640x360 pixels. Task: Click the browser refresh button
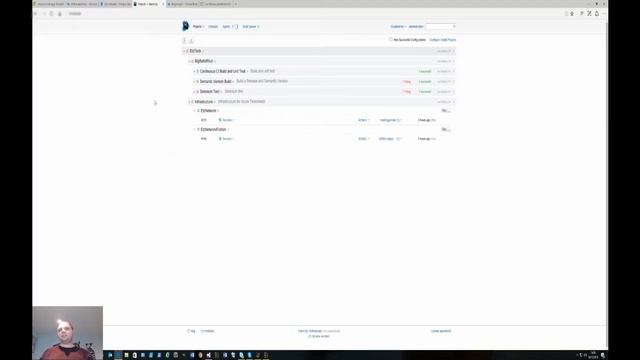pos(51,13)
